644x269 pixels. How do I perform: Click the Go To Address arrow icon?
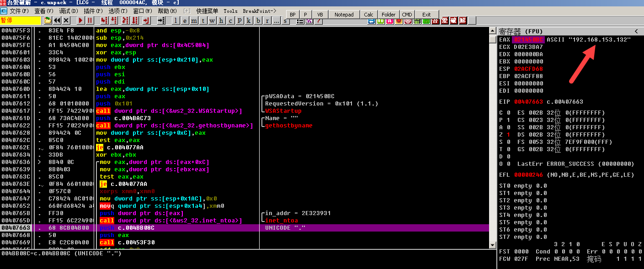(161, 21)
